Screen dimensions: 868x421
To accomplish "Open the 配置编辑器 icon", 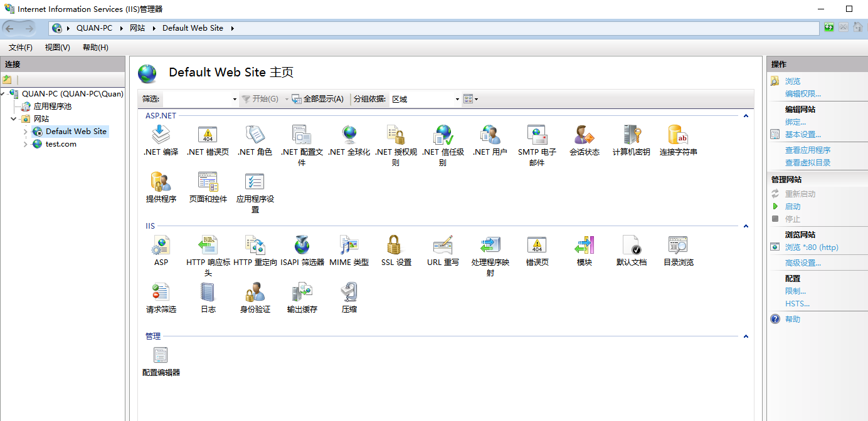I will tap(161, 356).
